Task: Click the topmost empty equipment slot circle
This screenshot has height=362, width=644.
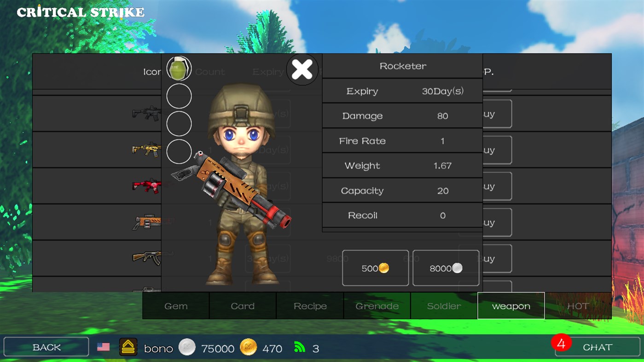Action: [x=179, y=96]
